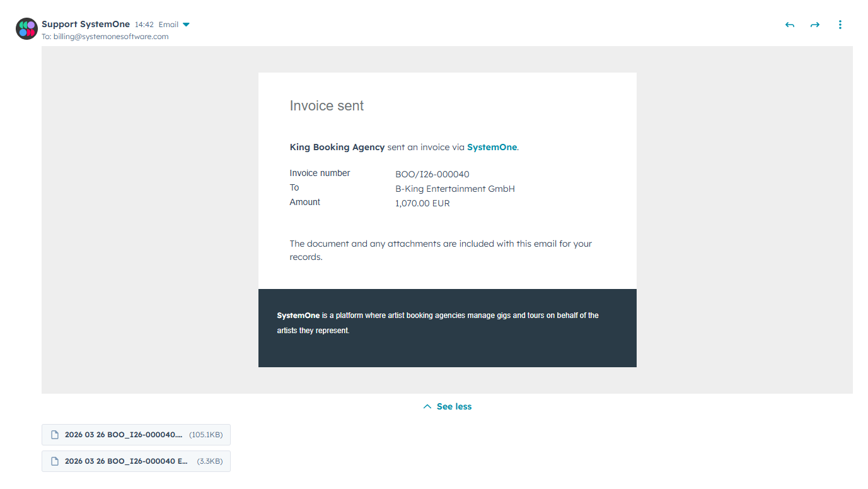The height and width of the screenshot is (489, 868).
Task: Open the 105.1KB attachment file
Action: pos(136,435)
